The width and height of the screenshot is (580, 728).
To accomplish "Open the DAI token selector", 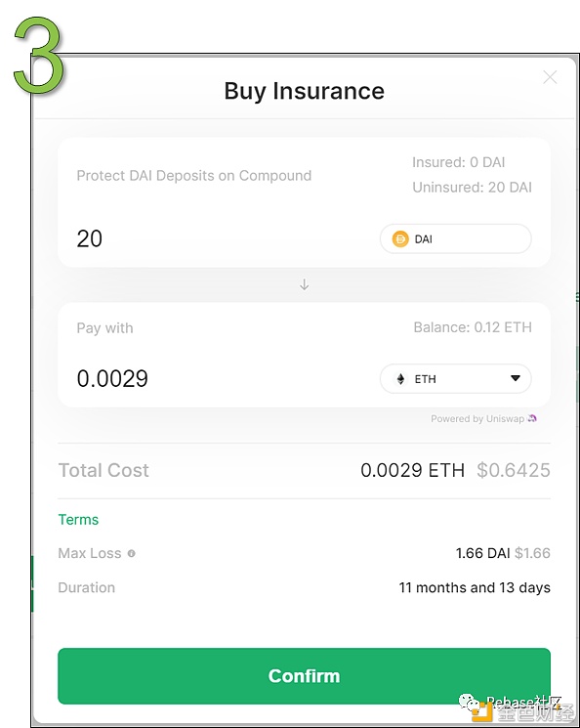I will coord(456,239).
